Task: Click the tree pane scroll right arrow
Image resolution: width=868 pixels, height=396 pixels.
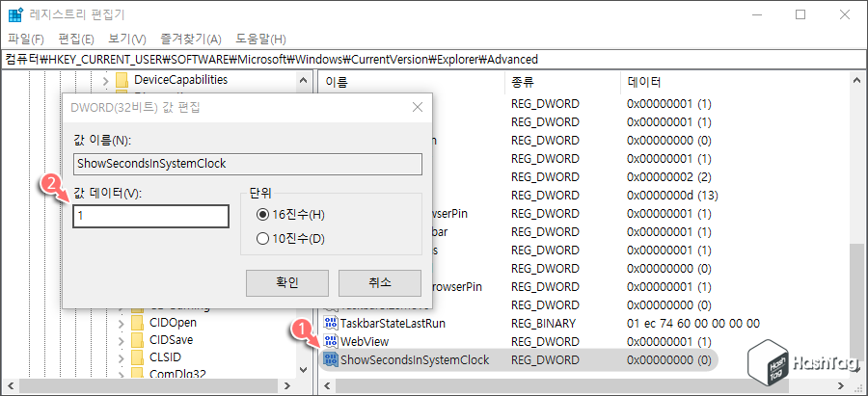Action: click(286, 385)
